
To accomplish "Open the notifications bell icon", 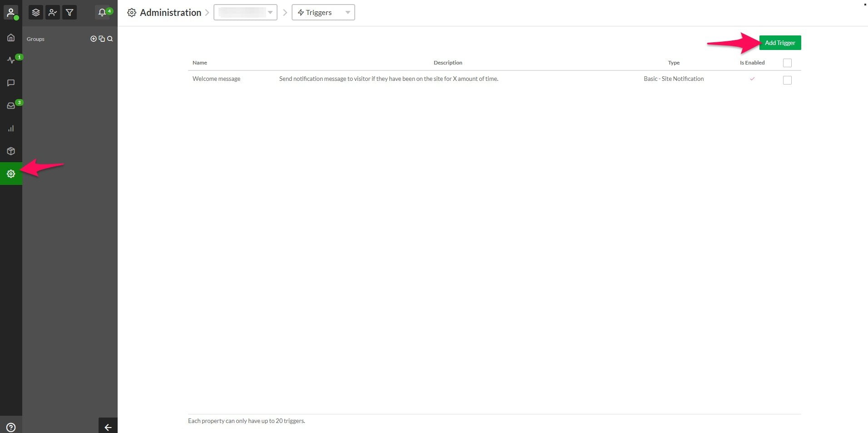I will point(102,12).
